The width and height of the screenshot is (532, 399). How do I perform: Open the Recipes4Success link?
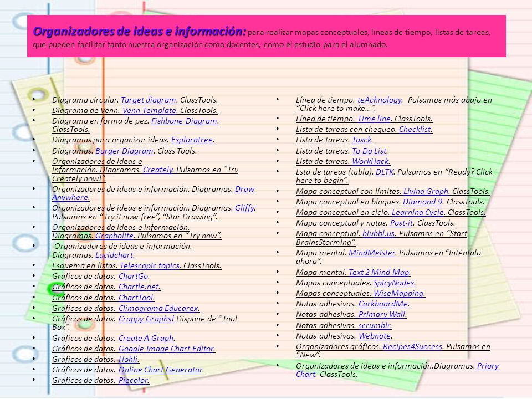point(412,346)
